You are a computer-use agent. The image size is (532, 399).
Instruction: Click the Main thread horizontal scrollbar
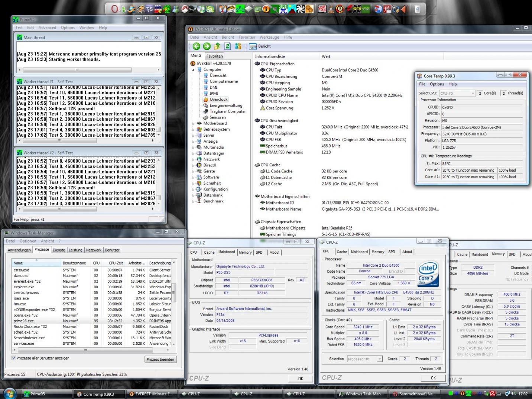coord(77,70)
